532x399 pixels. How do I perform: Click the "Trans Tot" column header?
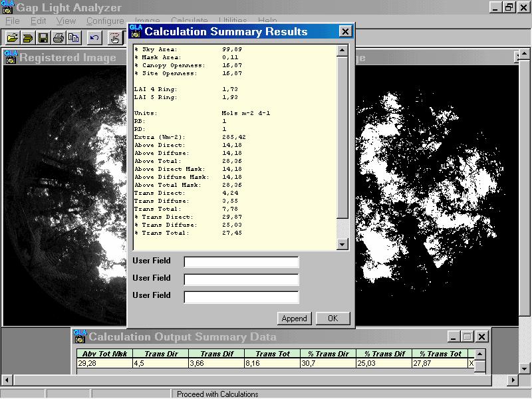coord(273,354)
